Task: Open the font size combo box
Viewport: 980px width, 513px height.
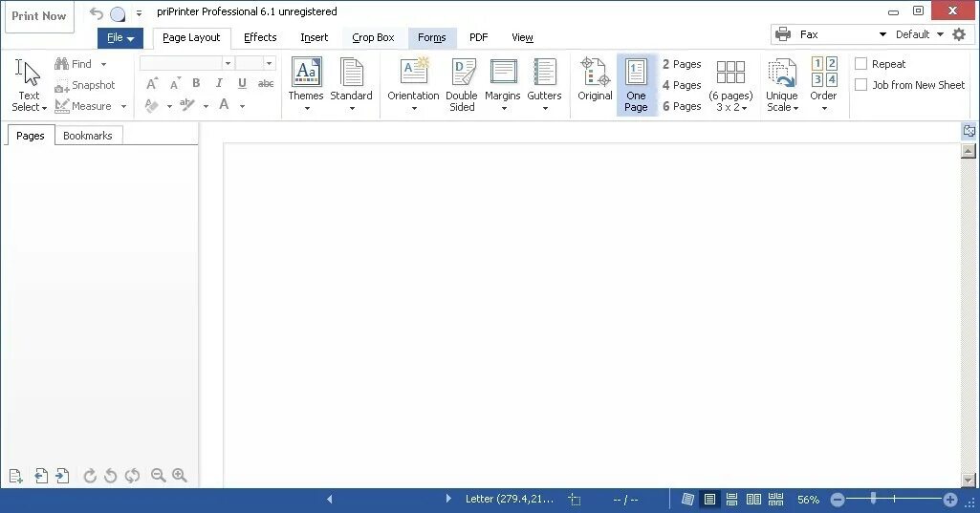Action: coord(255,63)
